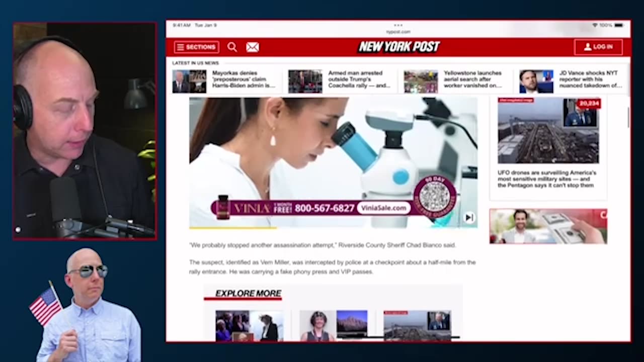This screenshot has width=644, height=362.
Task: Click the New York Post logo
Action: pos(399,47)
